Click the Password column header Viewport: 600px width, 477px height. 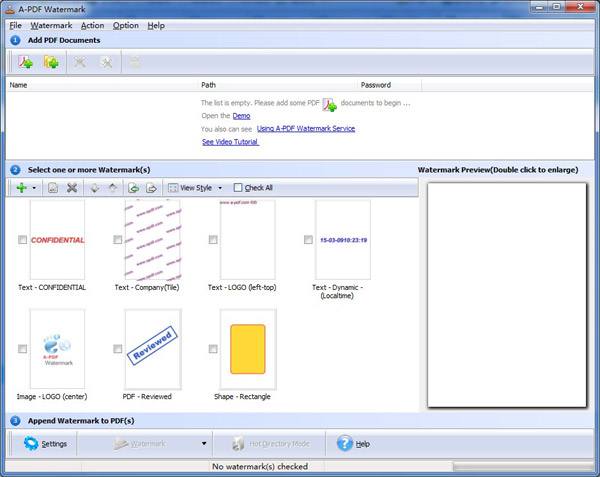[x=389, y=85]
